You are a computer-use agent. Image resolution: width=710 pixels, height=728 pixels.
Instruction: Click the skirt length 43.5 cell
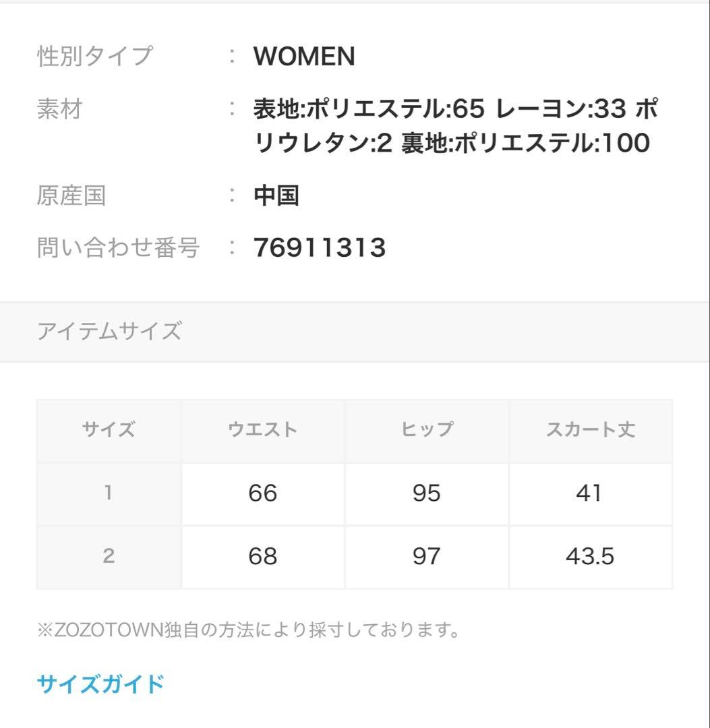pos(590,557)
